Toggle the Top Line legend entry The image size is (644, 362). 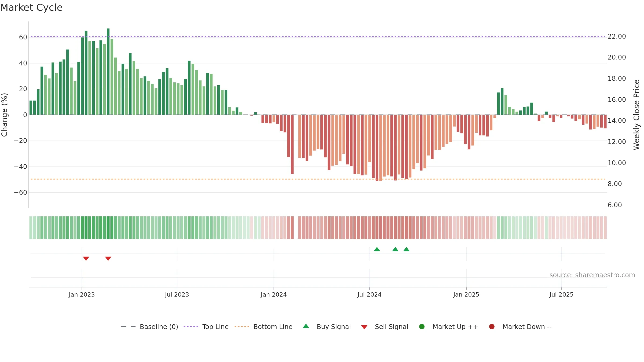(206, 327)
